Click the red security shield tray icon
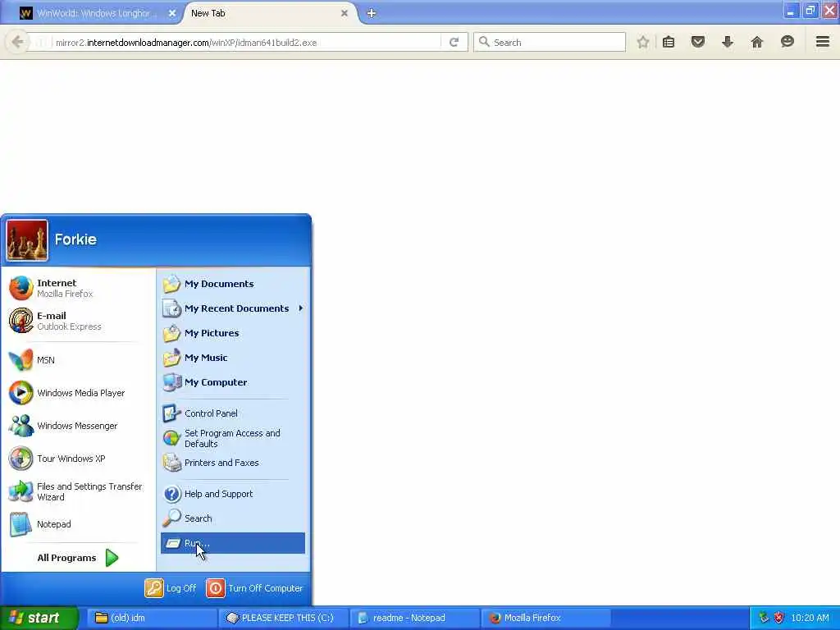The image size is (840, 630). pyautogui.click(x=779, y=618)
